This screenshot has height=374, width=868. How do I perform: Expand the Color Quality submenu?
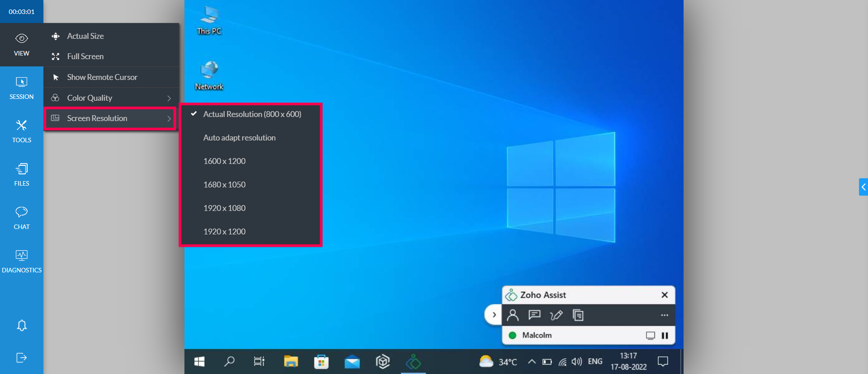(111, 98)
